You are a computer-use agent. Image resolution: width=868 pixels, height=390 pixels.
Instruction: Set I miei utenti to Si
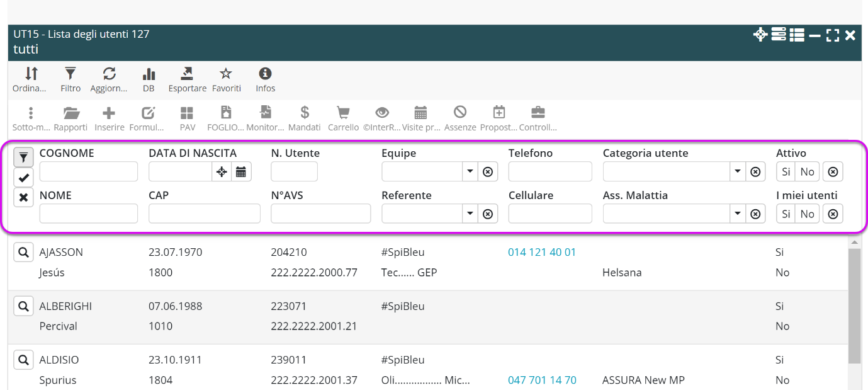786,214
